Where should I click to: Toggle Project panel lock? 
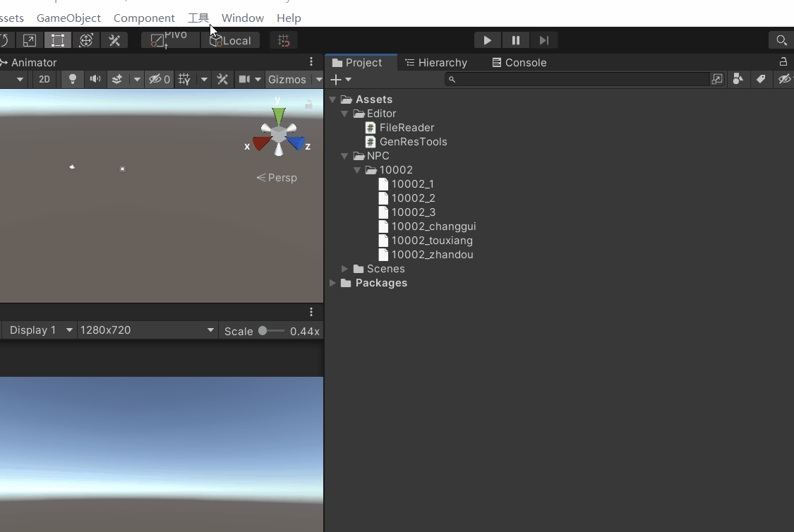click(x=783, y=61)
